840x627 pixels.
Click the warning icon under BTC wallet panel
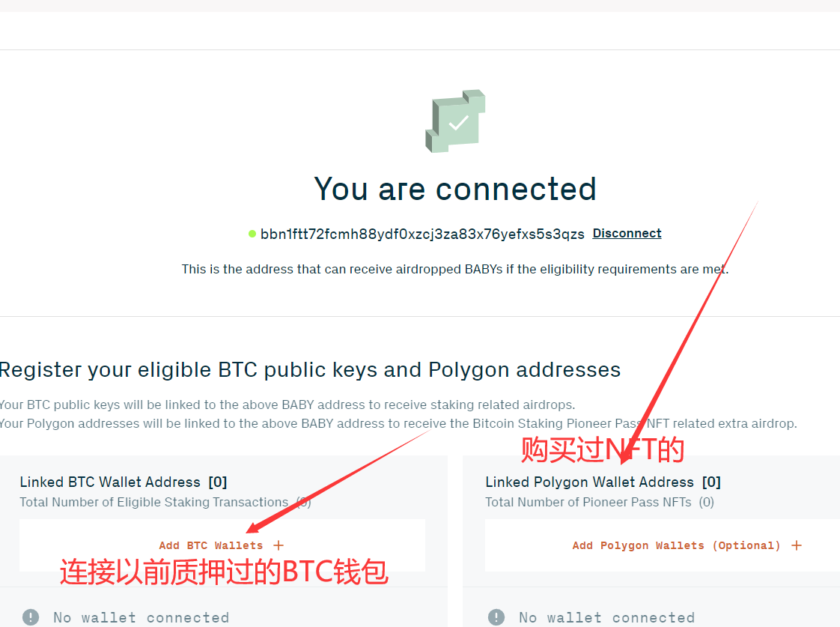click(x=31, y=617)
